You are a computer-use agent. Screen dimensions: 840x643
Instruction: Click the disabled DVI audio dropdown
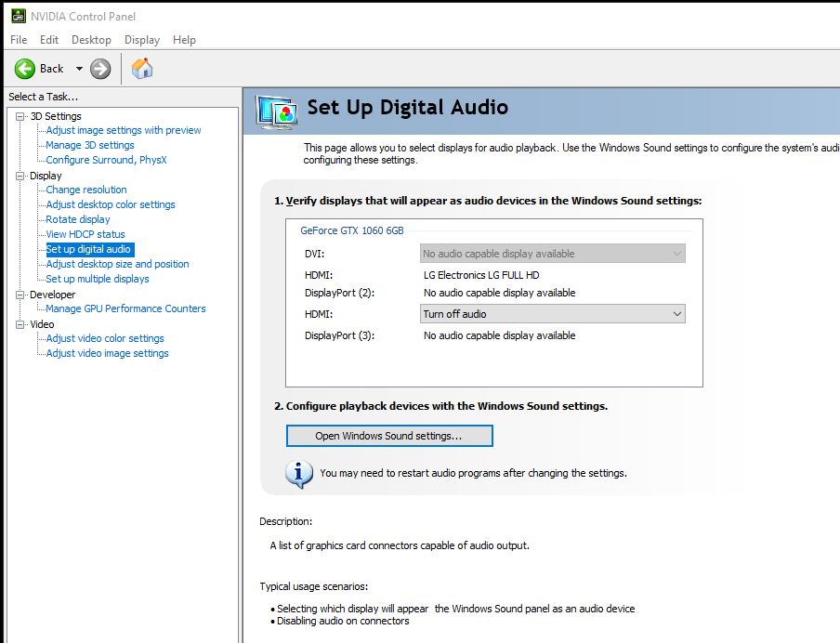point(552,254)
